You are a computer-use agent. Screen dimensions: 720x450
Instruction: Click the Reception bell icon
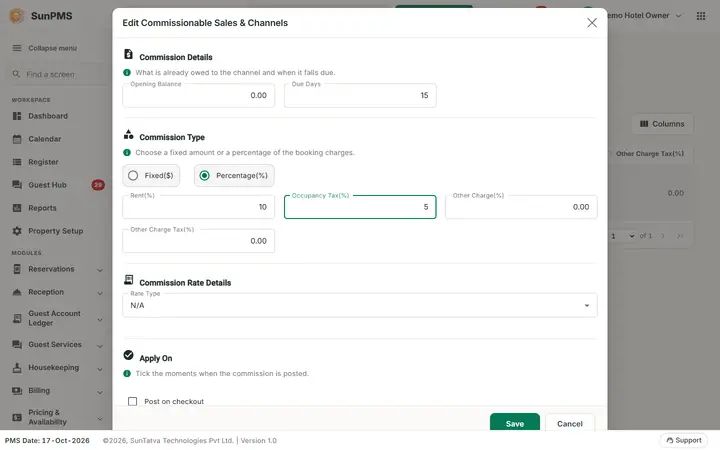[17, 292]
